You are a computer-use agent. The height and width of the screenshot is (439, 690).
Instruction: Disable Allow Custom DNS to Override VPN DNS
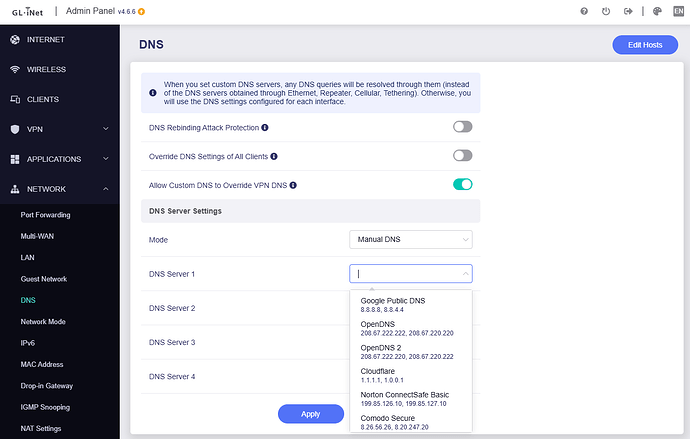[462, 184]
